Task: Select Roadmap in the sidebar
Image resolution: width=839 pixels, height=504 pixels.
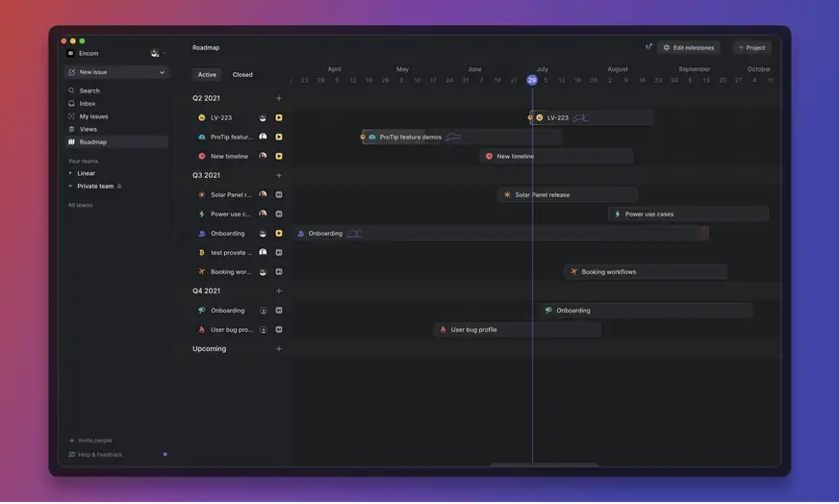Action: tap(116, 142)
